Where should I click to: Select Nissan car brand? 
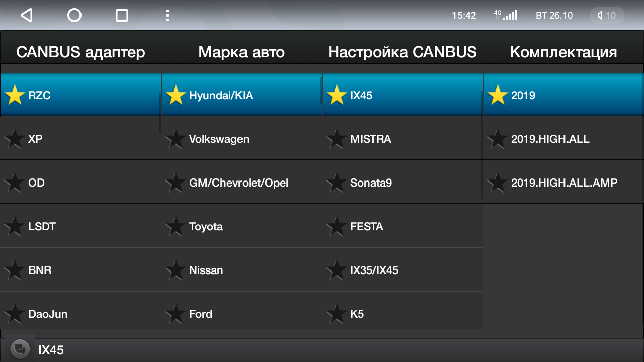pos(242,270)
